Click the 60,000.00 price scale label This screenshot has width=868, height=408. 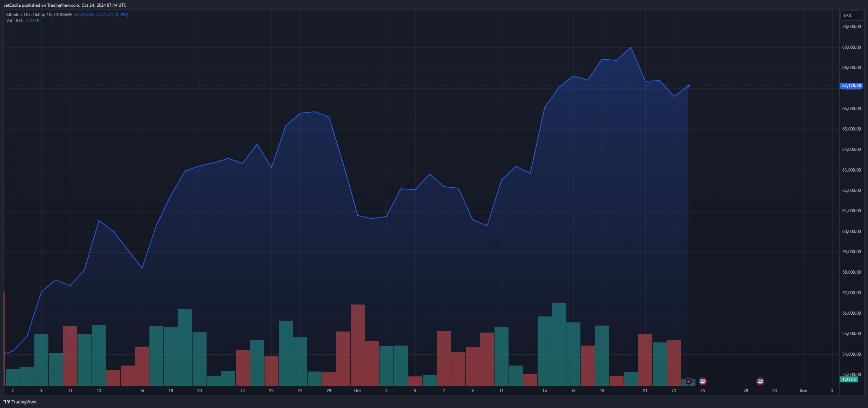tap(851, 232)
